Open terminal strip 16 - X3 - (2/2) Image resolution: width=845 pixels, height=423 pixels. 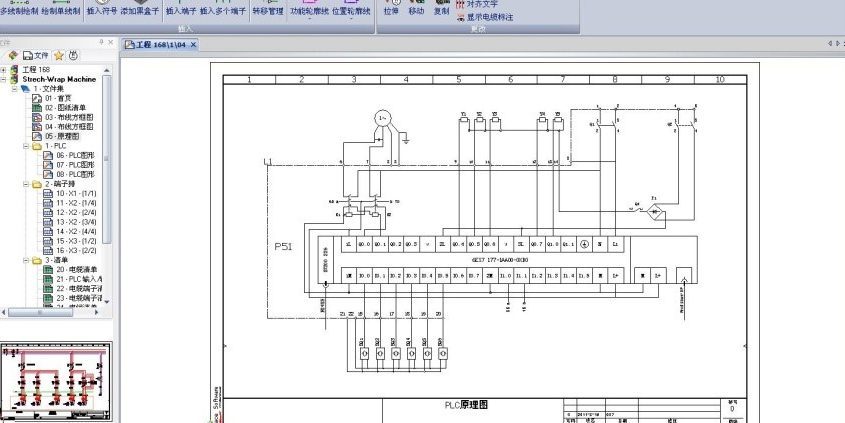(x=76, y=251)
